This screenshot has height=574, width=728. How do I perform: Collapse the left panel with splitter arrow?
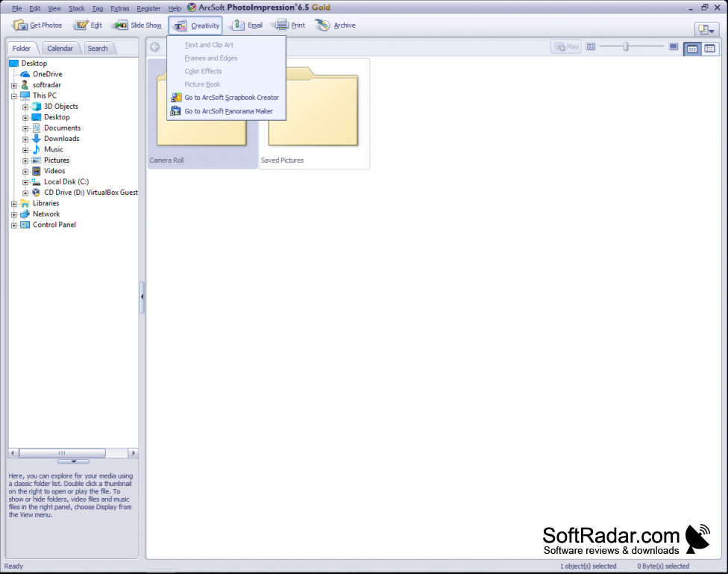point(142,297)
